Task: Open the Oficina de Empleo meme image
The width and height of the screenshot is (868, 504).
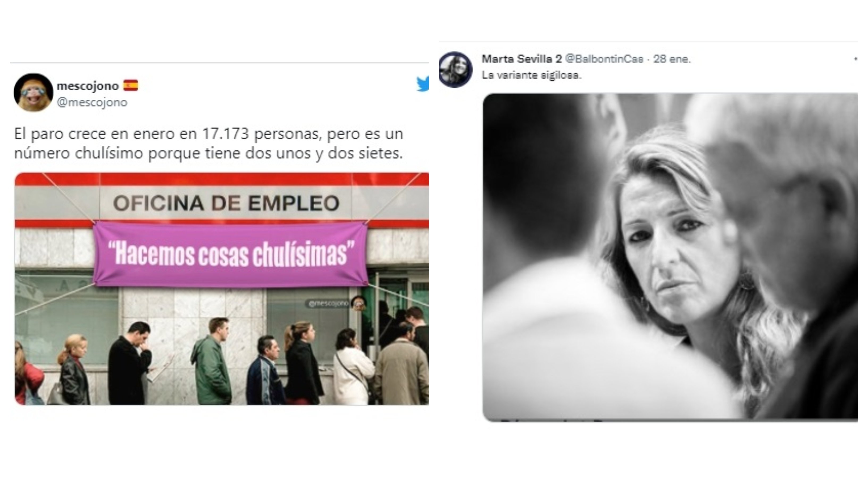Action: pyautogui.click(x=222, y=288)
